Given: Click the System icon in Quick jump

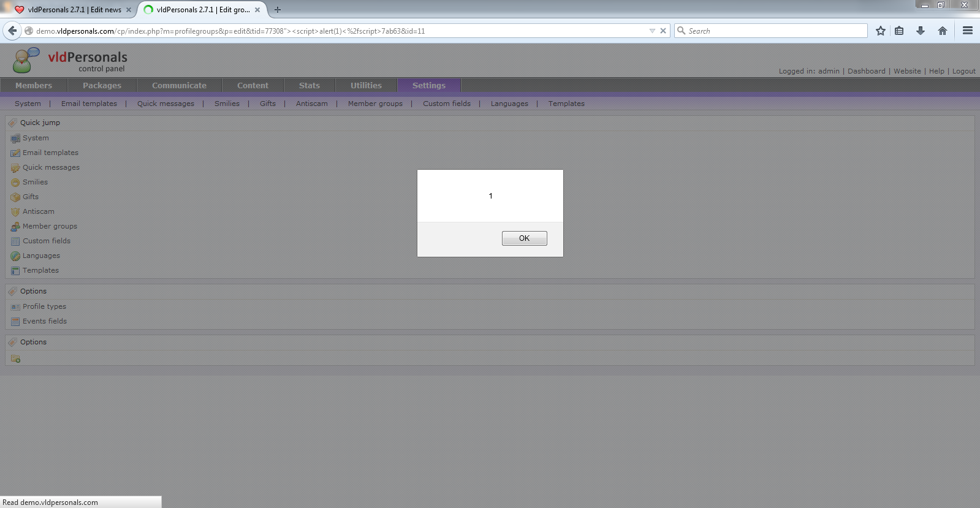Looking at the screenshot, I should coord(15,138).
